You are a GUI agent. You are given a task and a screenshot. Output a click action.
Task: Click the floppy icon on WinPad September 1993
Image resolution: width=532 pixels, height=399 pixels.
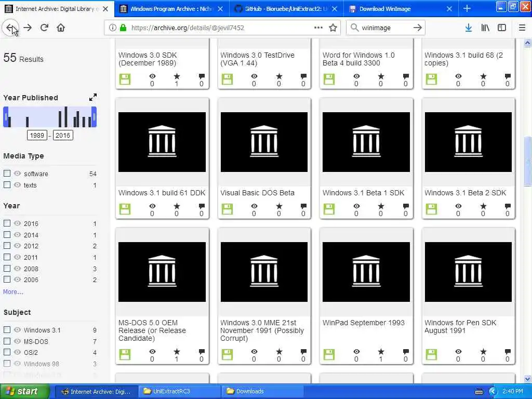click(329, 354)
